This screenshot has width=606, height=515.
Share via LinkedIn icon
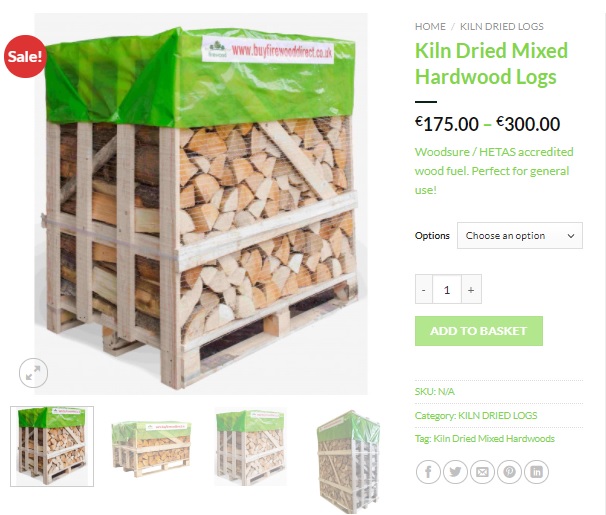(x=536, y=472)
